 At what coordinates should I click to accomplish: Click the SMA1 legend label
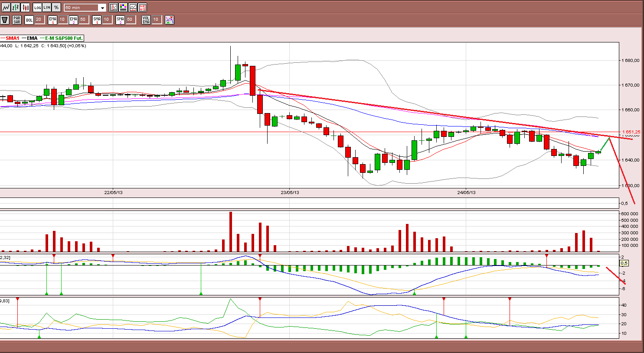tap(13, 38)
